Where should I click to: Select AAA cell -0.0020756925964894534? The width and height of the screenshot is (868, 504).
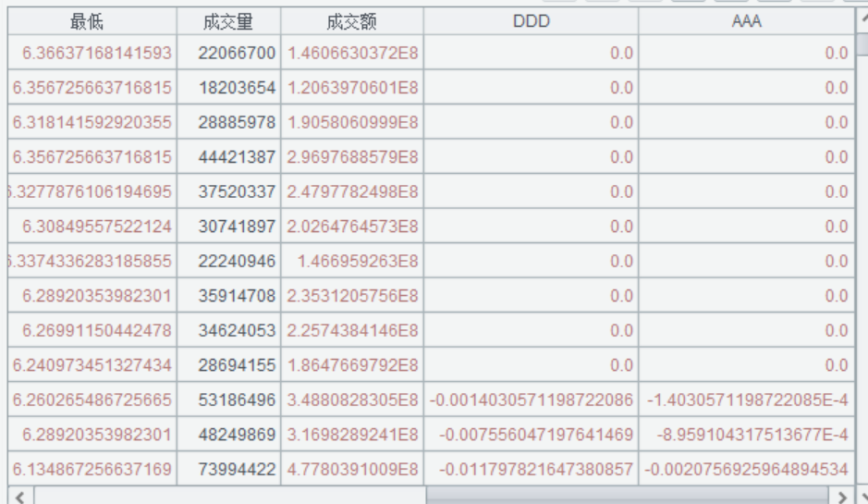[746, 469]
